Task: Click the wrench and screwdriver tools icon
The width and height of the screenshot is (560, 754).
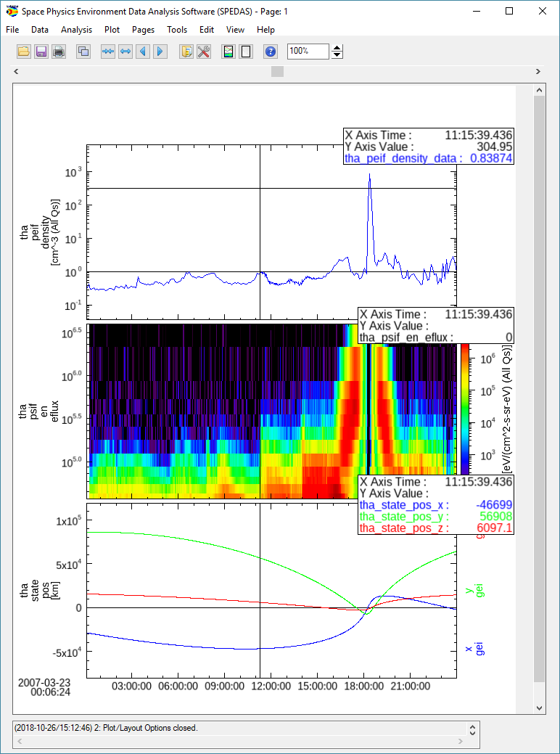Action: pyautogui.click(x=204, y=52)
